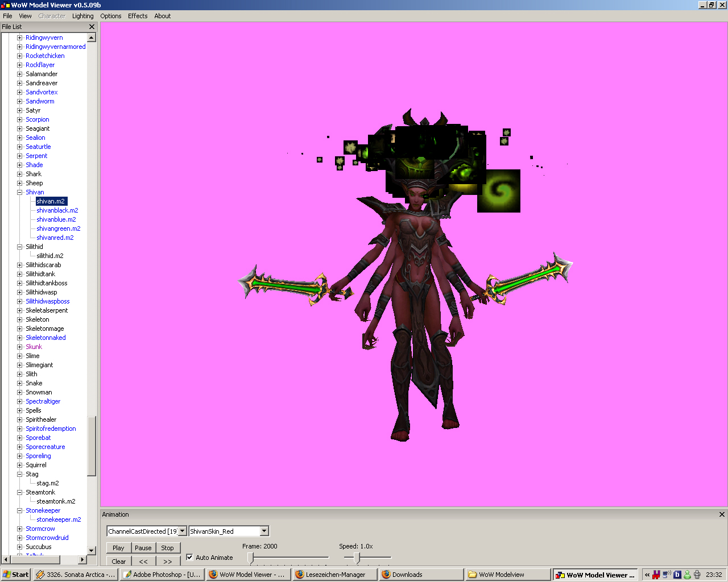
Task: Click the Windows Start button
Action: 15,575
